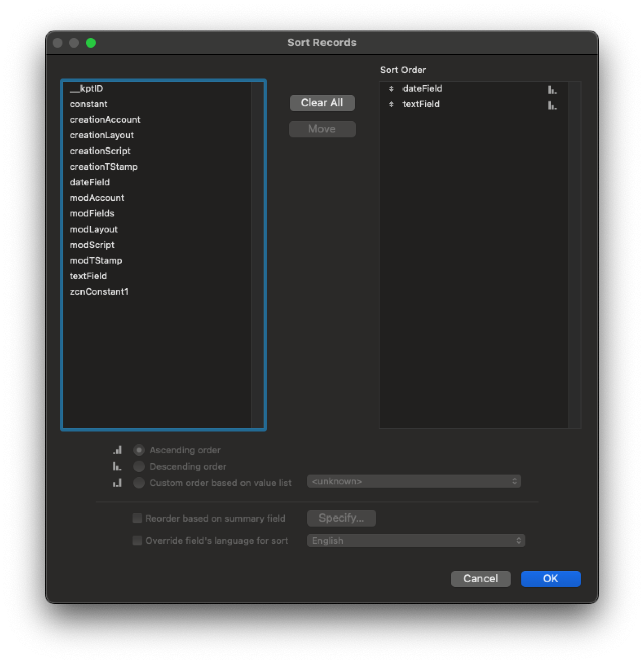Select the Ascending order radio button
The height and width of the screenshot is (664, 644).
[x=139, y=450]
